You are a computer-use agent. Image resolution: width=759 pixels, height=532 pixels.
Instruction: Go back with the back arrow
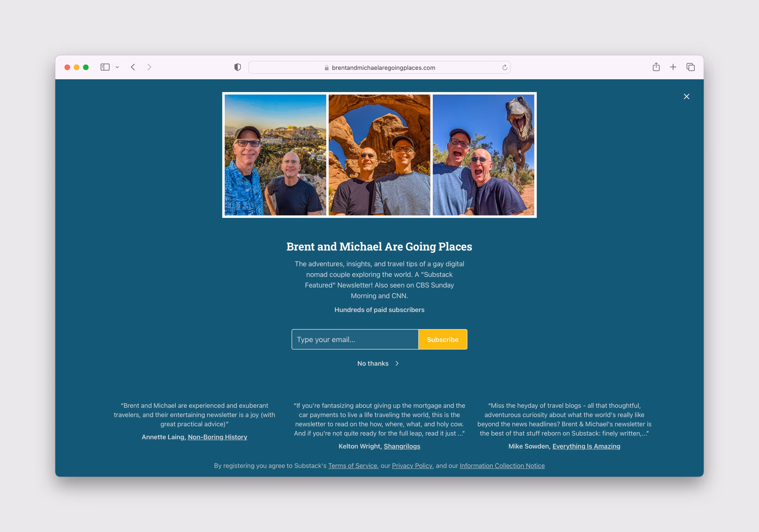[133, 67]
